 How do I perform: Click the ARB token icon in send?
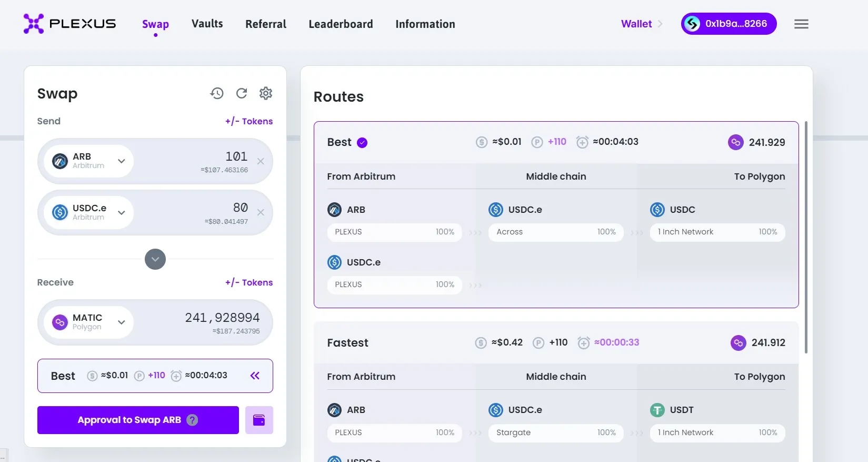tap(60, 161)
